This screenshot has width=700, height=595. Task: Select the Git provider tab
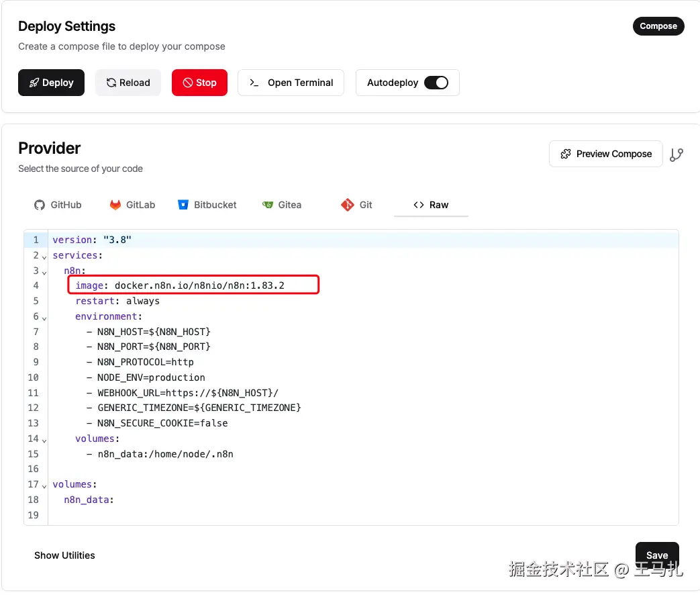(x=356, y=205)
